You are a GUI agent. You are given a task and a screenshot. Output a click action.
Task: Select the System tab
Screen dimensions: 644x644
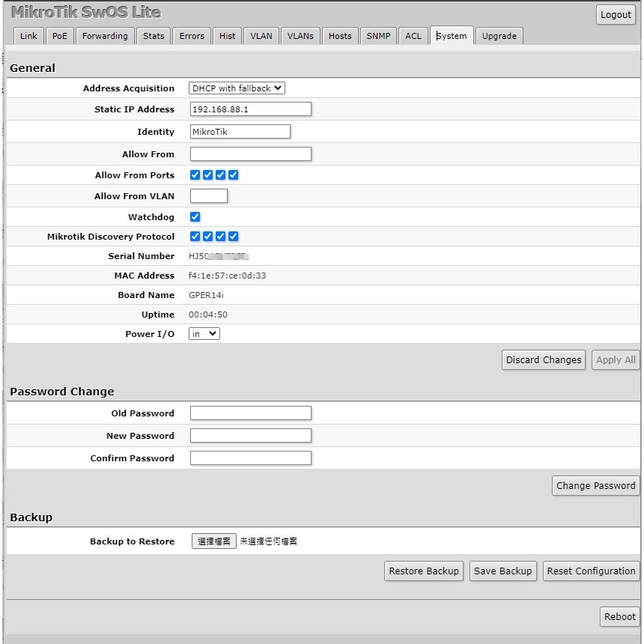[x=452, y=36]
